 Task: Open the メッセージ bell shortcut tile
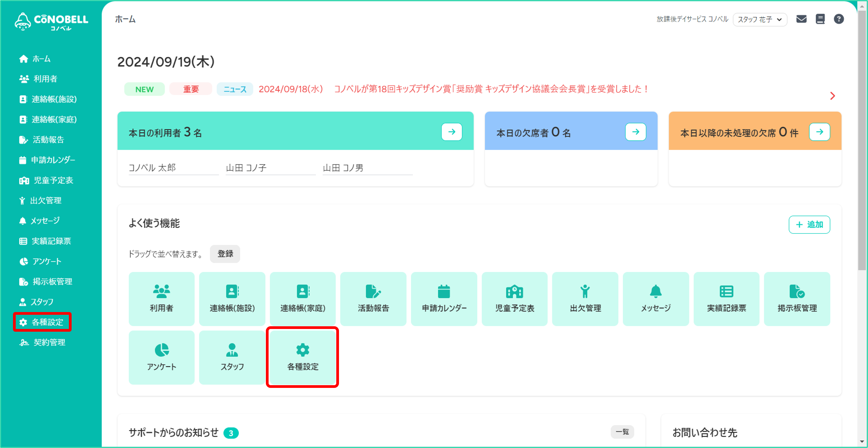pos(656,299)
